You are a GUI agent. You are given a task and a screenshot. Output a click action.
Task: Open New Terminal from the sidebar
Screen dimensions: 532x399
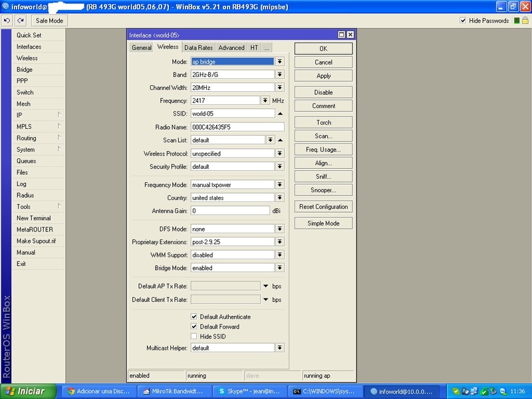[39, 218]
